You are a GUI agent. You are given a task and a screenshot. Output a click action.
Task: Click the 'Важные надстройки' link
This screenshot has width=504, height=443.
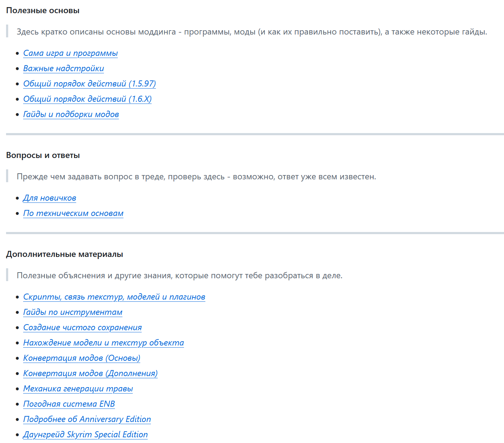point(63,69)
